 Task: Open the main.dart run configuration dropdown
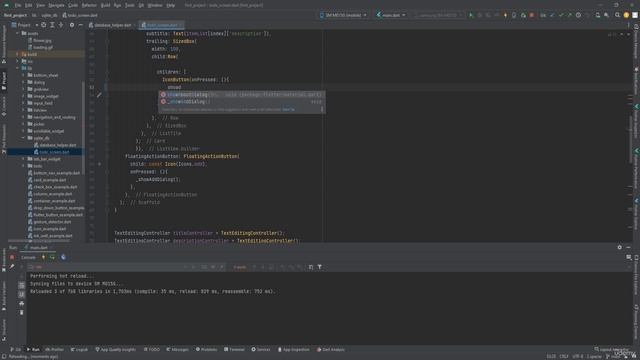pyautogui.click(x=391, y=15)
